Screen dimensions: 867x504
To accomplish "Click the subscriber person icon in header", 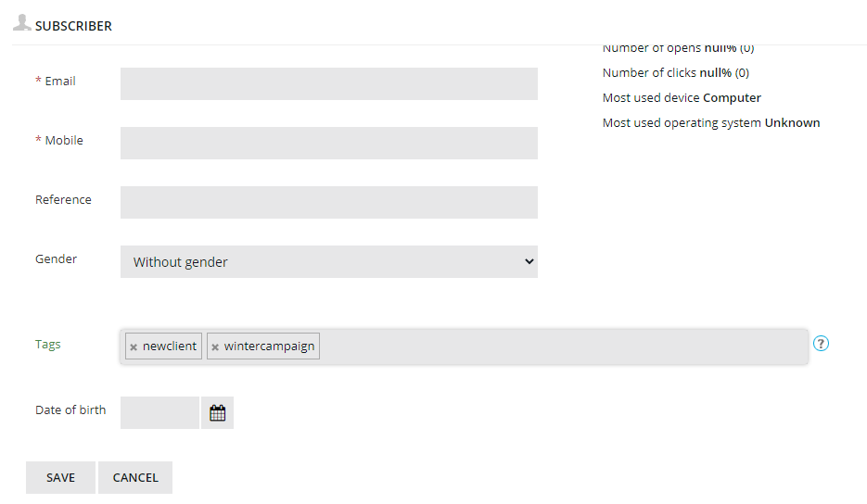I will 22,23.
